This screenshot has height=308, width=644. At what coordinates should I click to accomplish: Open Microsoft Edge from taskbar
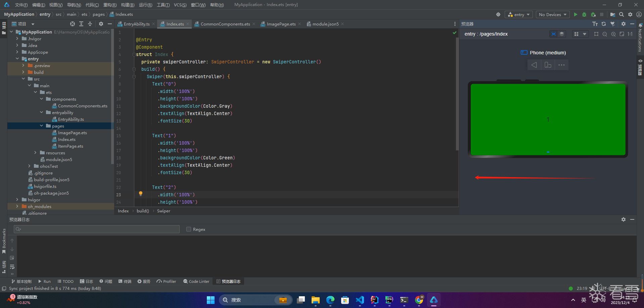[x=330, y=300]
